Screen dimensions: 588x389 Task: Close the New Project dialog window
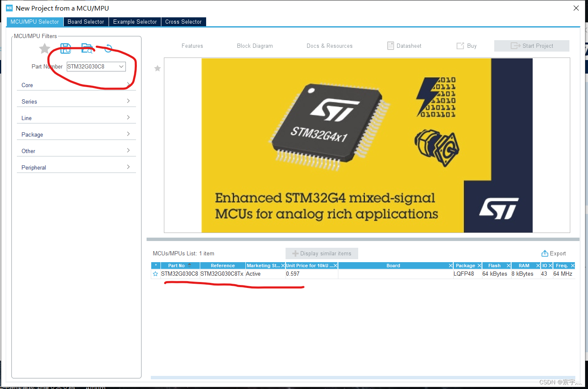576,8
